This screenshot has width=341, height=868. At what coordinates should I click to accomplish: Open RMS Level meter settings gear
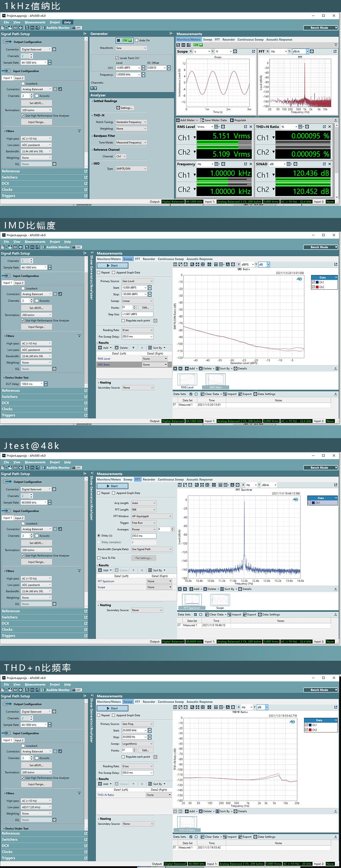tap(223, 127)
